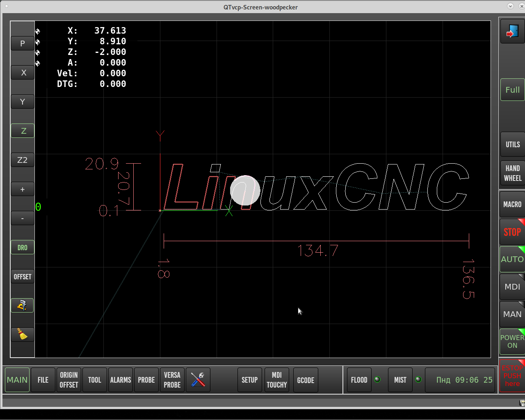Toggle MIST coolant
This screenshot has width=525, height=420.
point(400,380)
